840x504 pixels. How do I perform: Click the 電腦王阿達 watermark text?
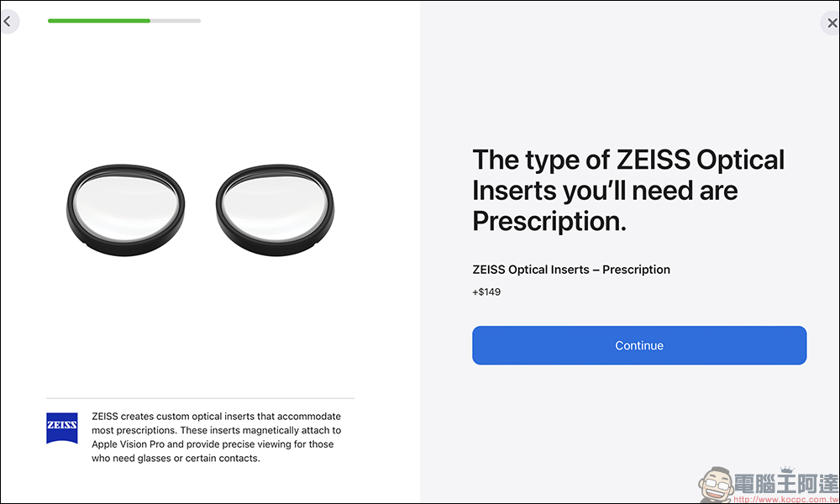786,483
